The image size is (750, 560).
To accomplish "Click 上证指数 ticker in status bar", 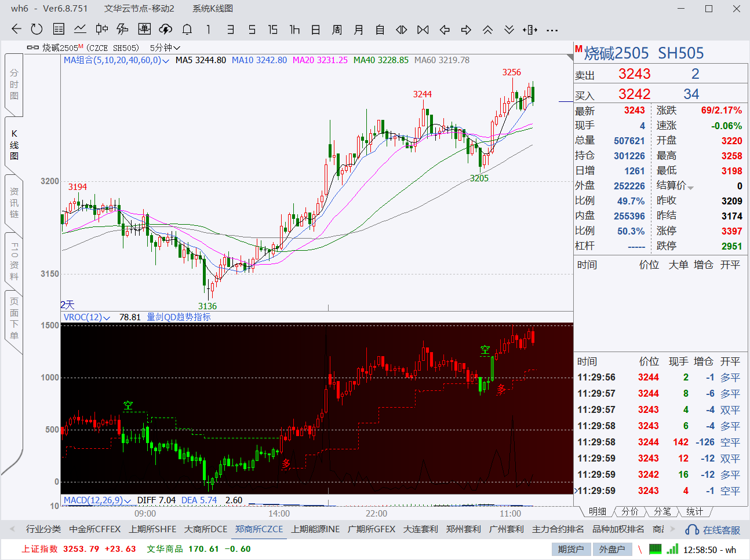I will pyautogui.click(x=78, y=549).
